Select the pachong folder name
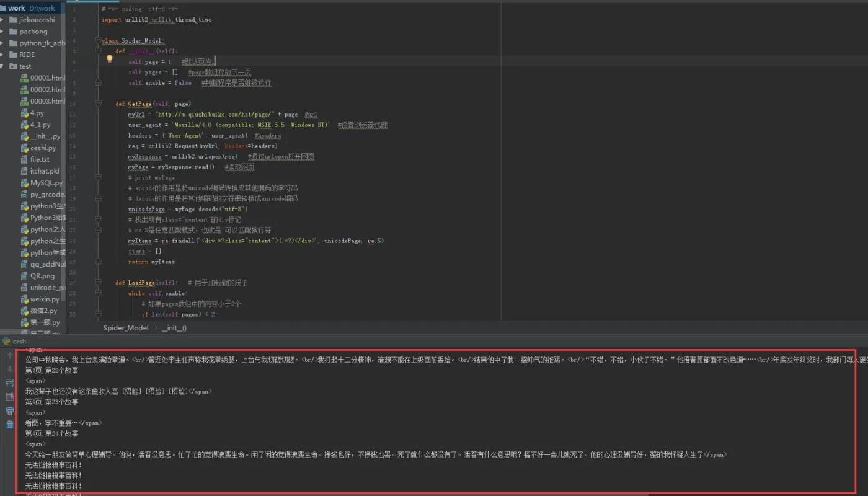The image size is (868, 496). [x=33, y=32]
